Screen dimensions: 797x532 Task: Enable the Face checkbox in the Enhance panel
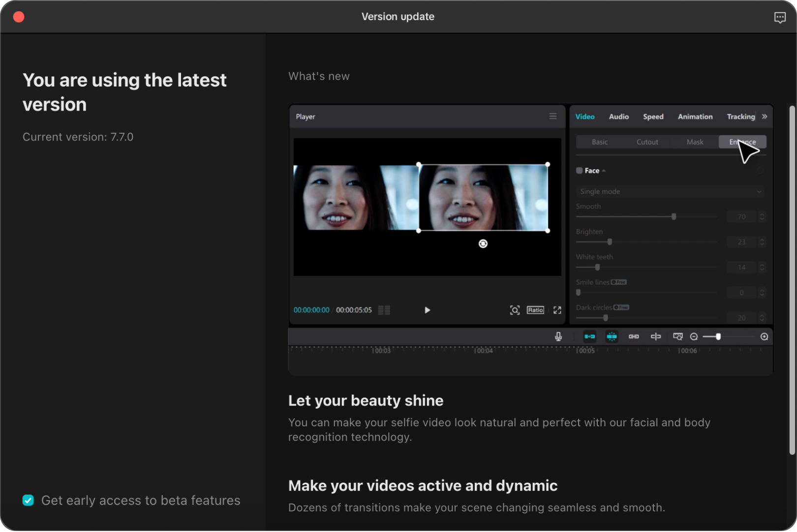[580, 170]
